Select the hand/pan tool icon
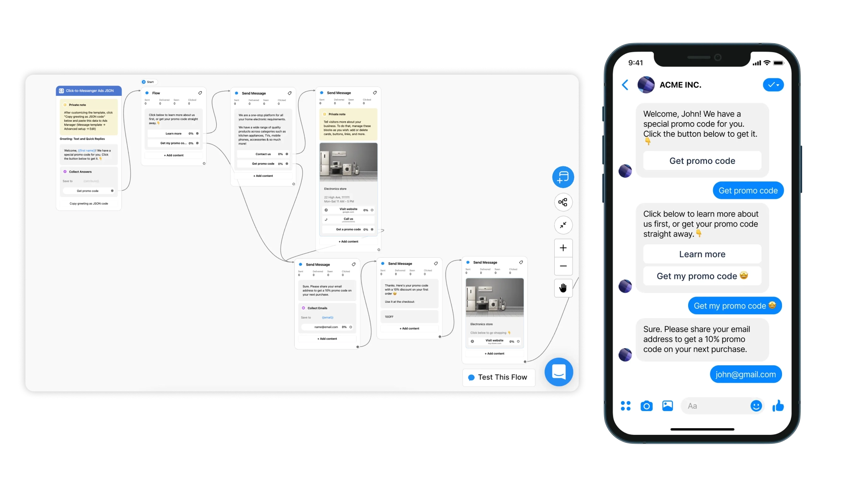 563,289
